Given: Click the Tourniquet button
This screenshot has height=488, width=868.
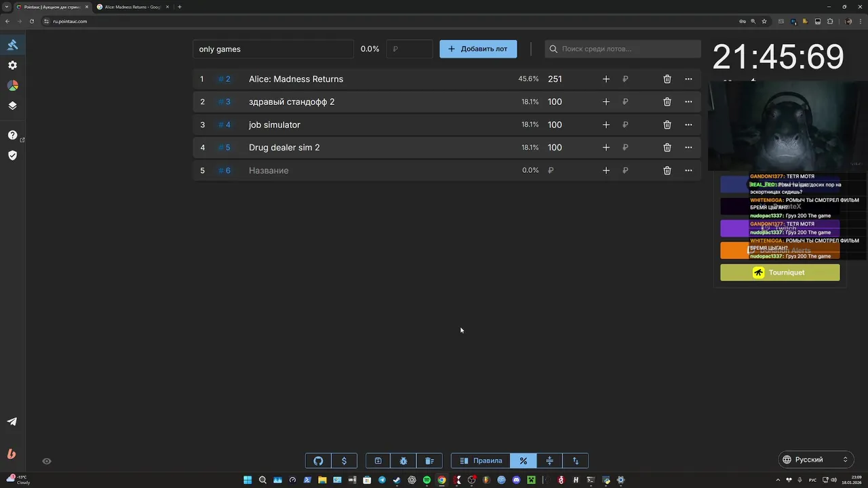Looking at the screenshot, I should [x=780, y=272].
